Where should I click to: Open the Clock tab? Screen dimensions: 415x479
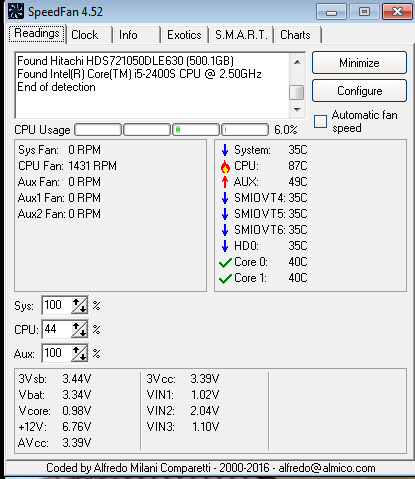[89, 35]
